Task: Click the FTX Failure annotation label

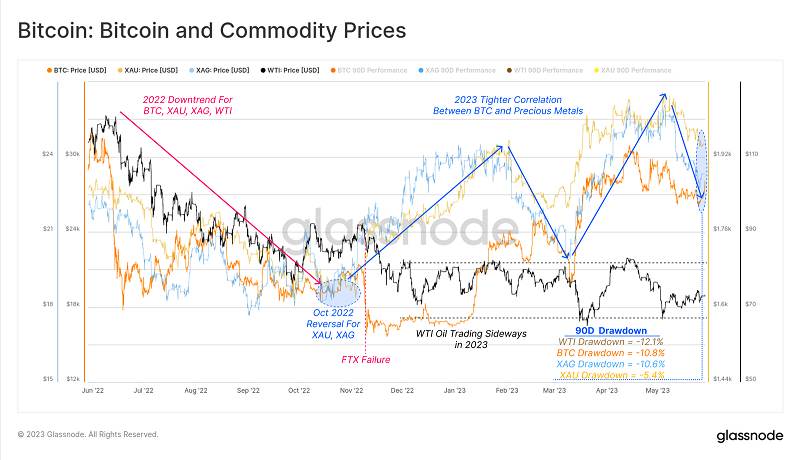Action: coord(366,360)
